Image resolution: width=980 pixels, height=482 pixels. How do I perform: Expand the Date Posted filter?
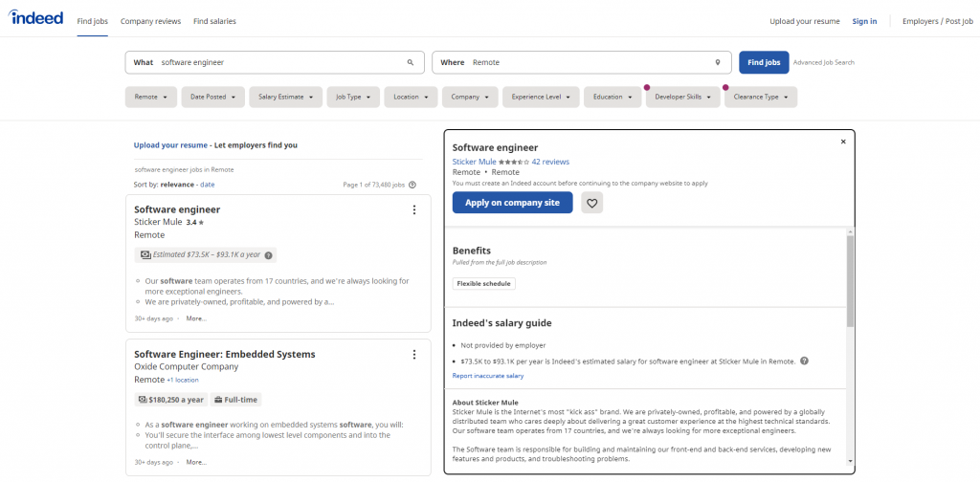(212, 97)
